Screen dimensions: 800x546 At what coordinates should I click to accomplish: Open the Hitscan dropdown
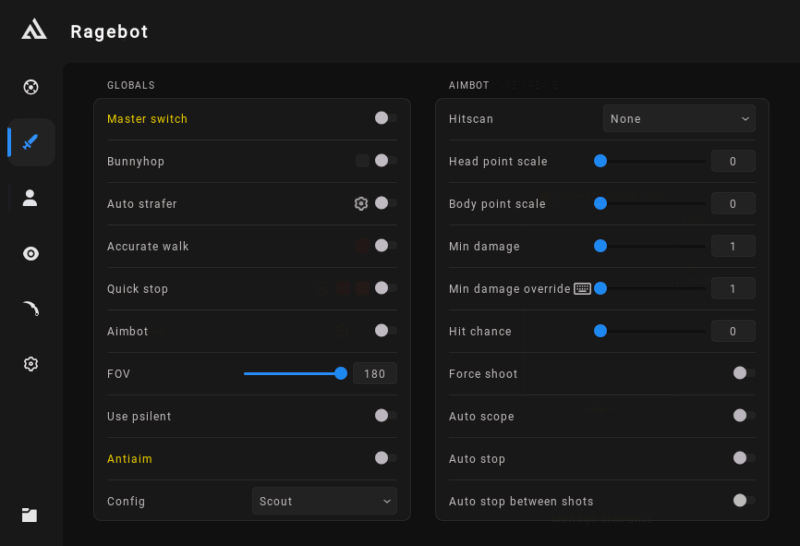coord(678,119)
